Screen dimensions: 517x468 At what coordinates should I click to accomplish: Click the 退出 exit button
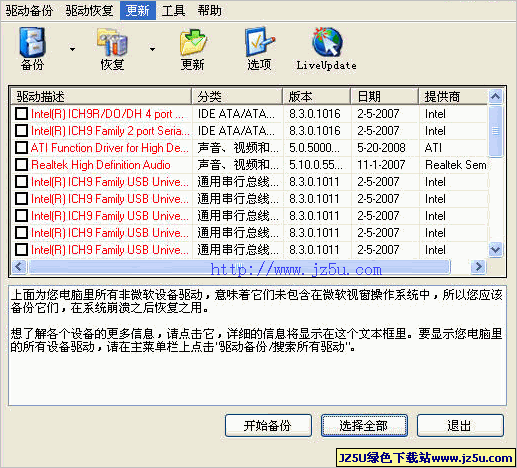pyautogui.click(x=460, y=426)
